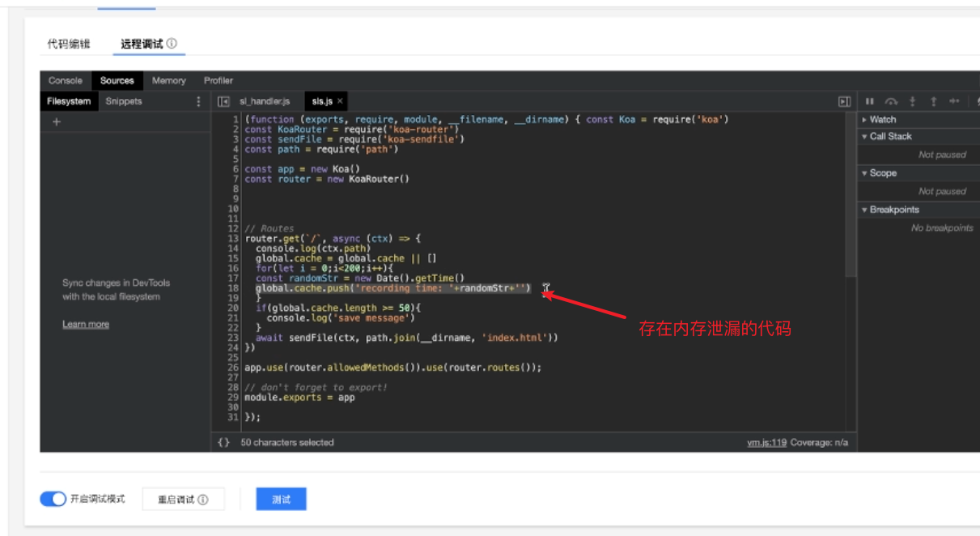Collapse the debugger sidebar panel
Screen dimensions: 980x536
click(x=844, y=101)
